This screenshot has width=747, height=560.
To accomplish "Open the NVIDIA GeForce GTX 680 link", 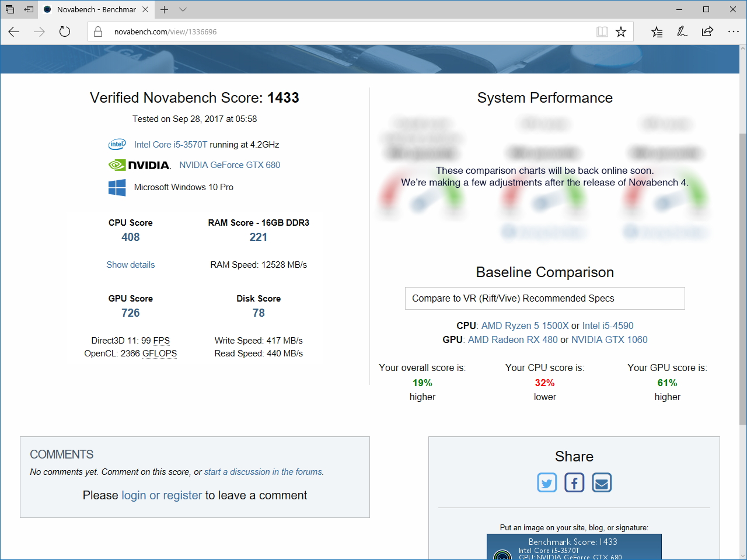I will pyautogui.click(x=230, y=165).
